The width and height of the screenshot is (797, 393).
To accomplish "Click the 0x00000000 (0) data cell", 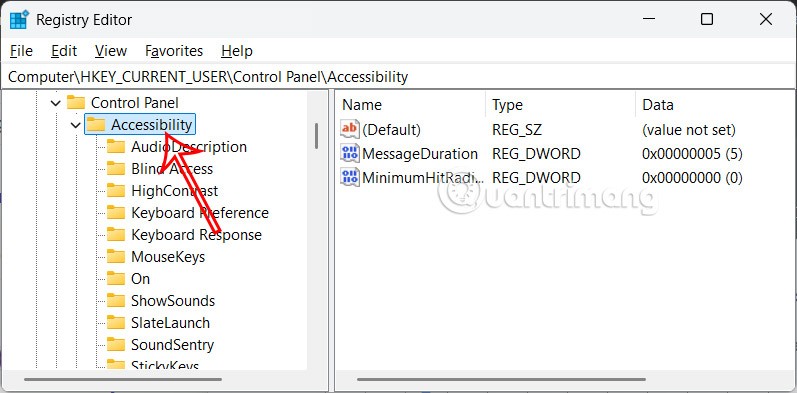I will [x=692, y=177].
